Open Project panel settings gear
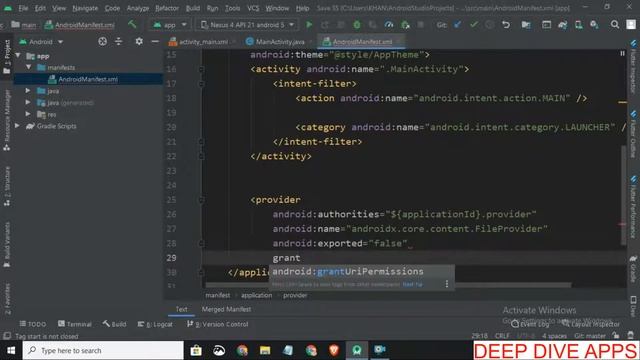The image size is (640, 360). tap(139, 41)
